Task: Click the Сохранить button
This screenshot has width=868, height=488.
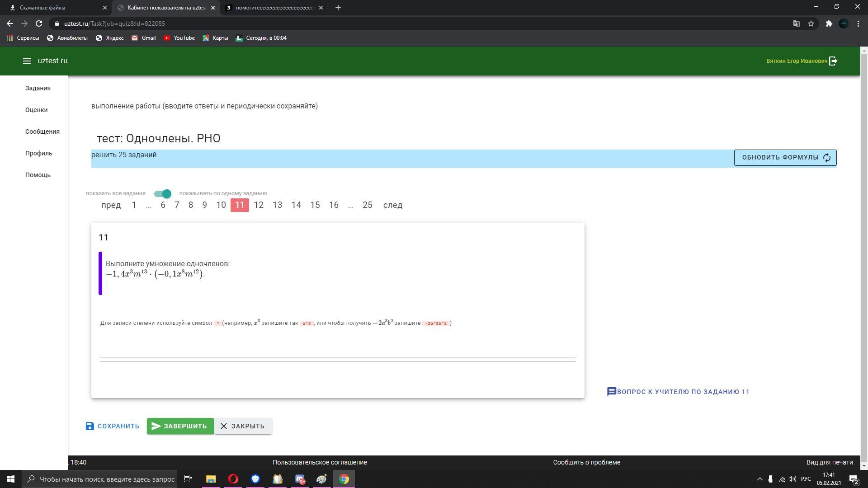Action: pos(113,426)
